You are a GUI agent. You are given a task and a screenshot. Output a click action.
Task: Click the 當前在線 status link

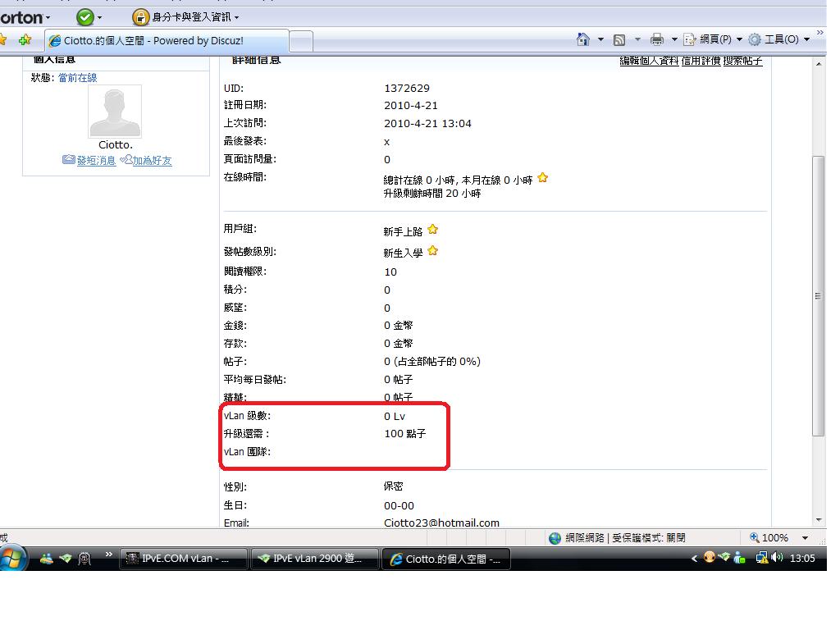click(x=78, y=78)
